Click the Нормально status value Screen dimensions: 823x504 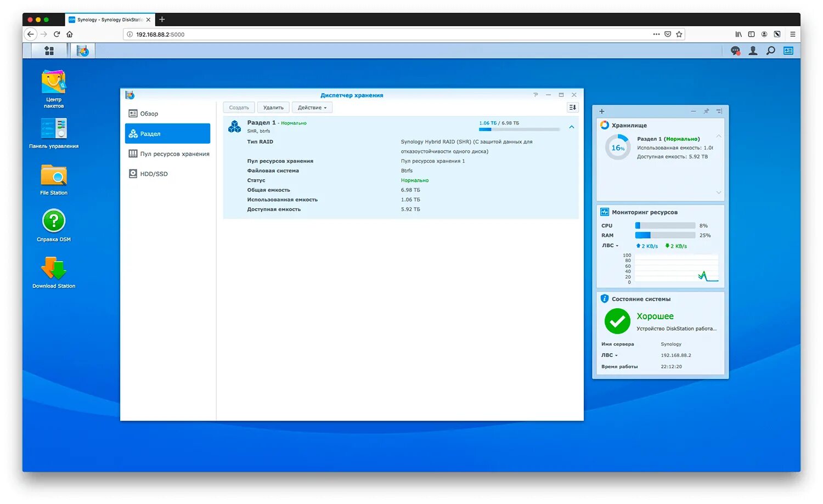(415, 180)
